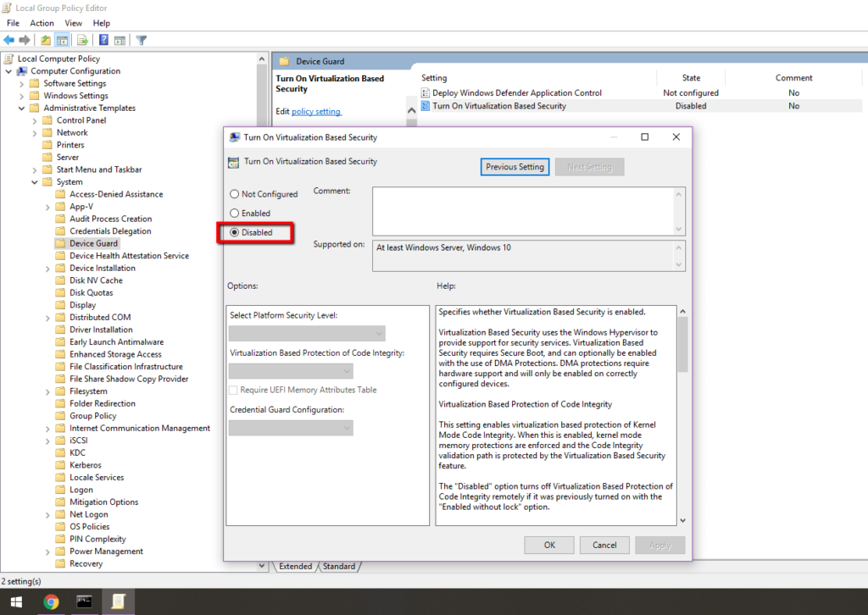Click the Help pane scroll down arrow
Screen dimensions: 868x615
point(682,520)
